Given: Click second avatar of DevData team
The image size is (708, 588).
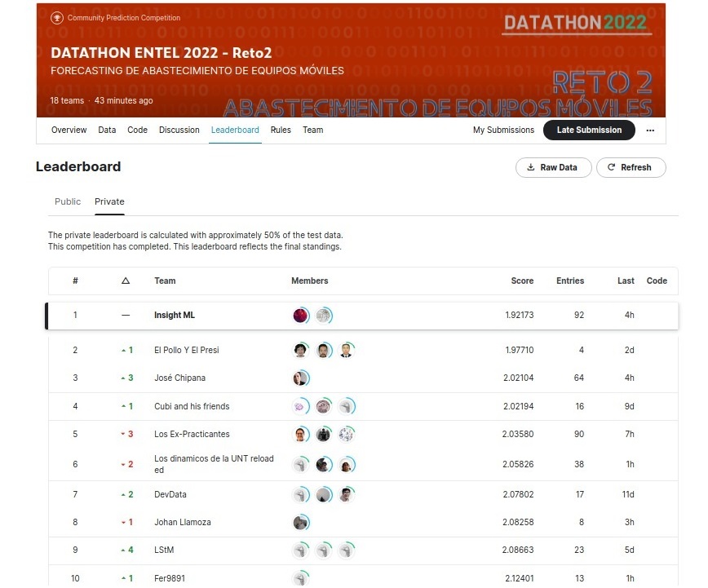Looking at the screenshot, I should click(x=324, y=495).
